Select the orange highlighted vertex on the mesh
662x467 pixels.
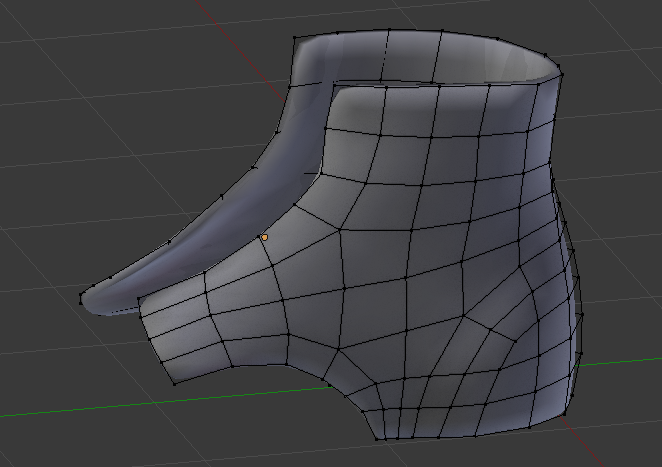tap(265, 238)
